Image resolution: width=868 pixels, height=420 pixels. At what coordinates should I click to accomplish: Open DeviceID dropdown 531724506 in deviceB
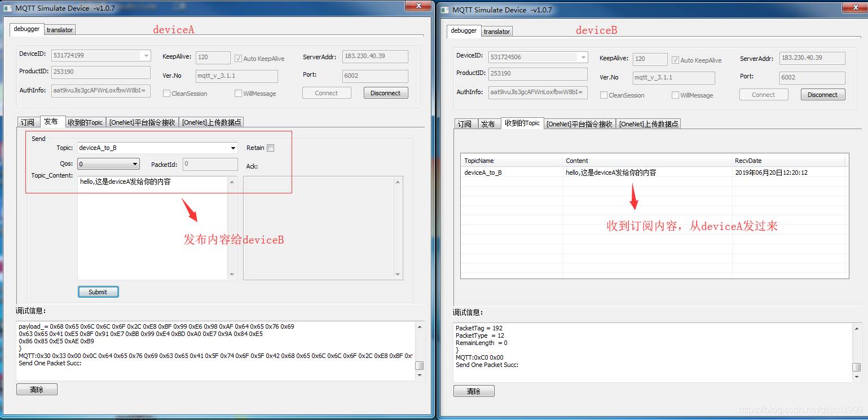pyautogui.click(x=583, y=57)
